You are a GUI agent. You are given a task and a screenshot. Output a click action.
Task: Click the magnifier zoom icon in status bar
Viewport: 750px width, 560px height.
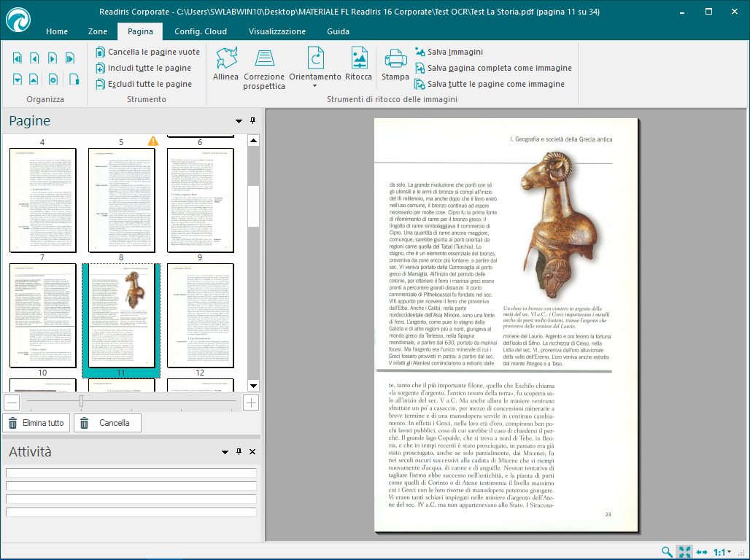667,552
